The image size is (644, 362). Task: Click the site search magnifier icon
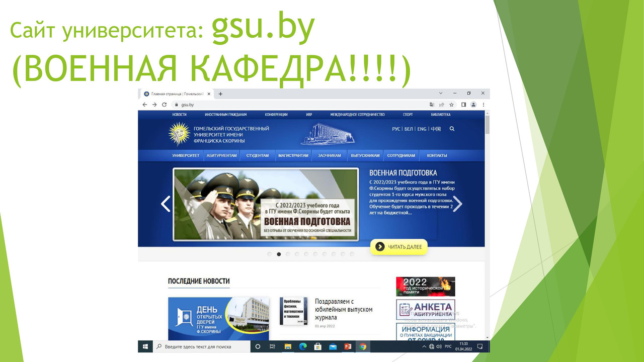click(x=452, y=129)
